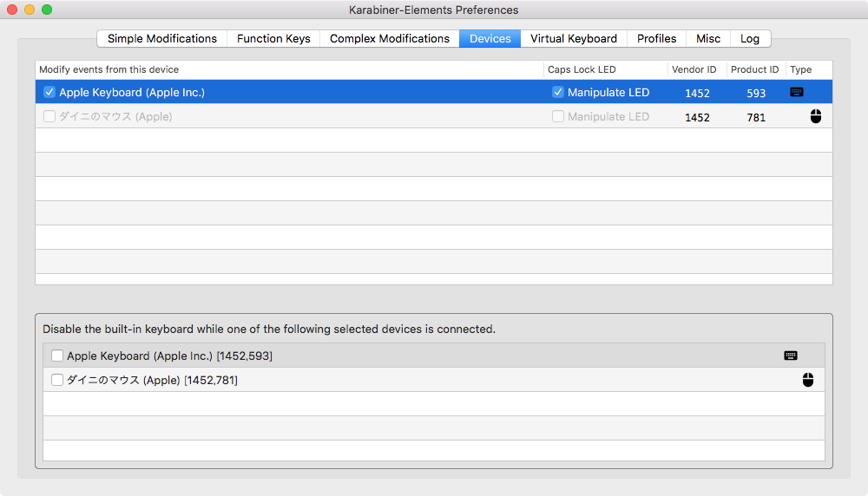Click the Caps Lock LED column header
Viewport: 868px width, 496px height.
tap(582, 69)
